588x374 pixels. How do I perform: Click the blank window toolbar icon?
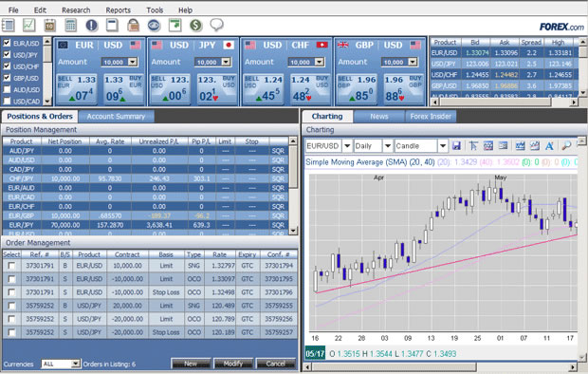click(112, 26)
